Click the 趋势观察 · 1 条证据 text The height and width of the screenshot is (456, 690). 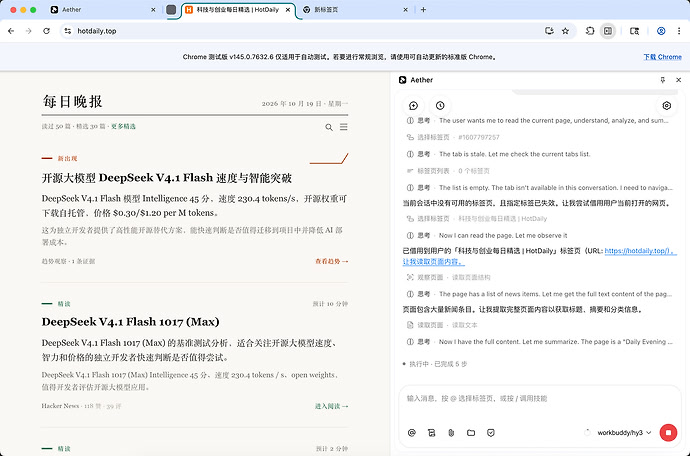[x=68, y=261]
